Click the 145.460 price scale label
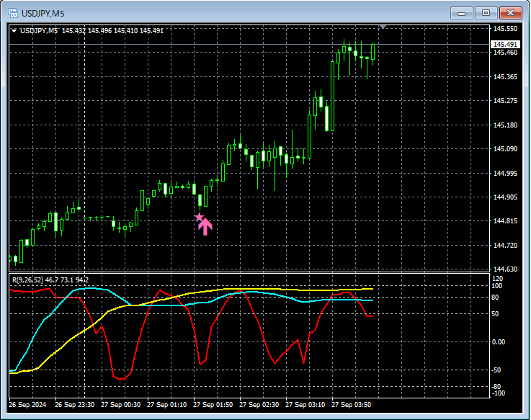Viewport: 531px width, 420px height. click(x=505, y=53)
